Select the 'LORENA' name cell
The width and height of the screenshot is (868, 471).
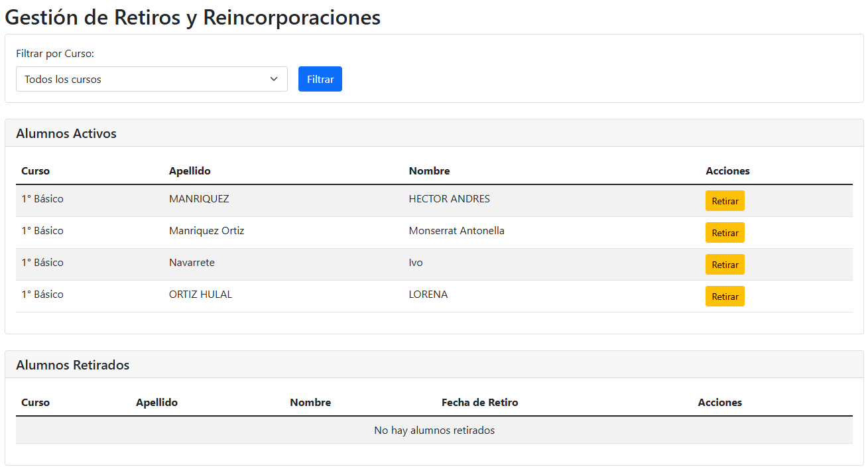(x=428, y=295)
